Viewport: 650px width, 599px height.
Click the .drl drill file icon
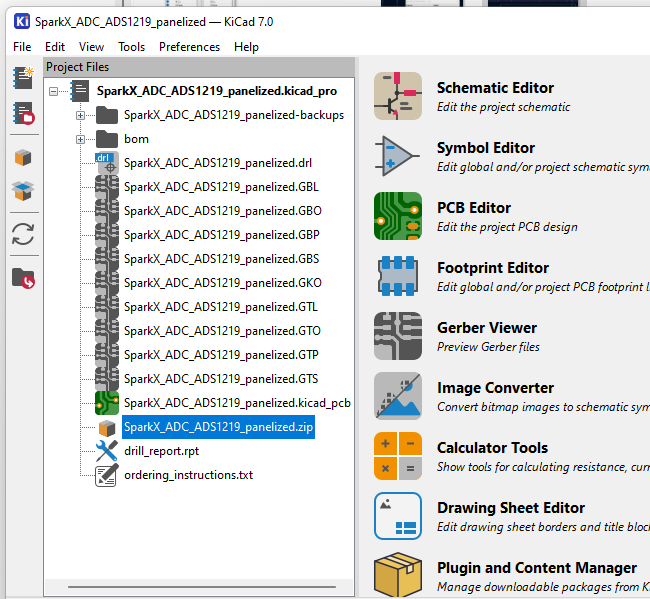click(x=107, y=163)
